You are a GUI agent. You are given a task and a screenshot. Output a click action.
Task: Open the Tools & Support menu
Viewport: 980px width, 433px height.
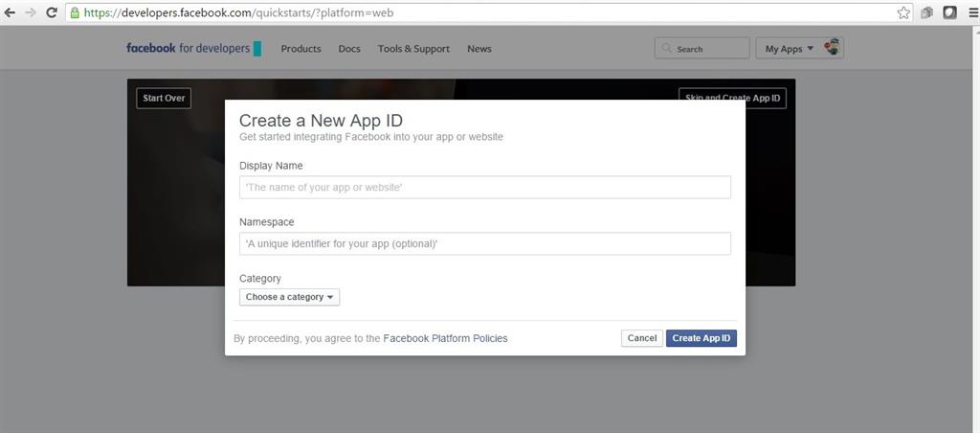[413, 49]
